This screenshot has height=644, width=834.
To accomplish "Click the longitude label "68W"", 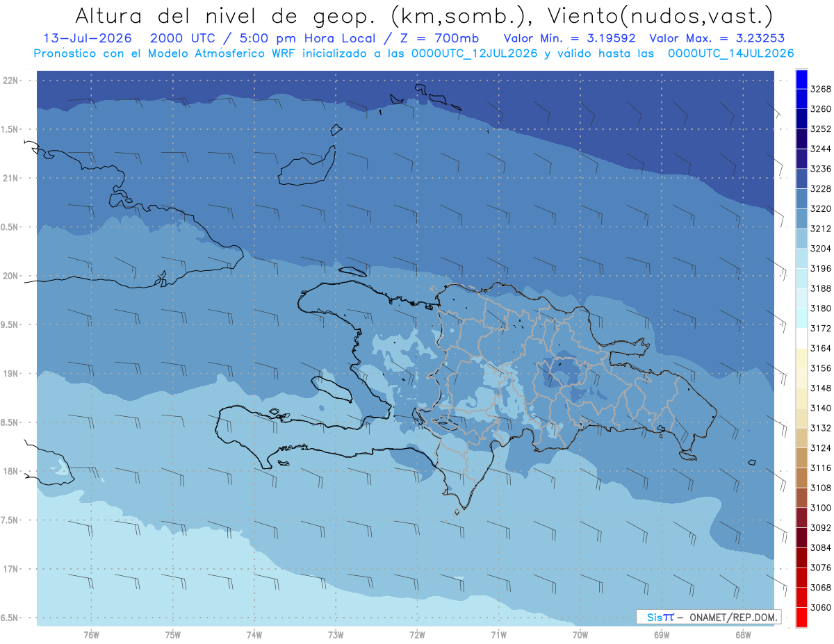I will (743, 635).
